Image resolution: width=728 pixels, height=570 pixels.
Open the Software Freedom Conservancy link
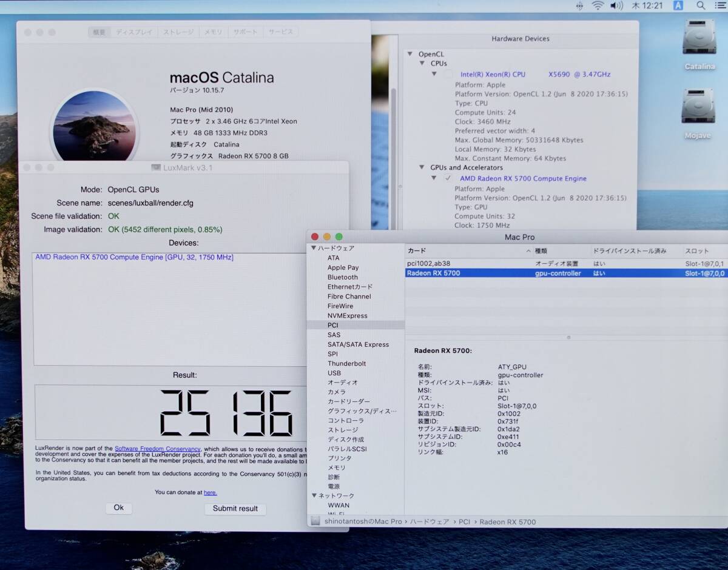(x=158, y=449)
